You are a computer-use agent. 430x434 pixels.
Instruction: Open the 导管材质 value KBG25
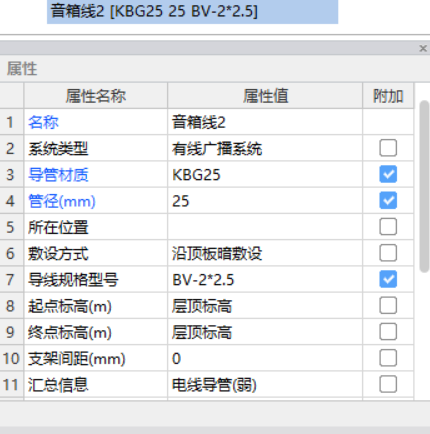click(x=265, y=174)
